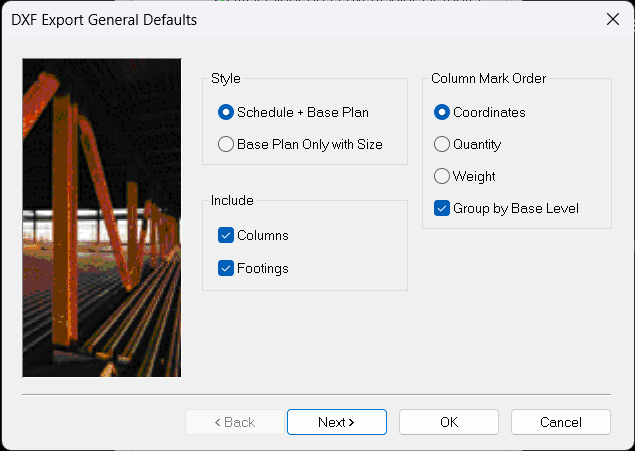Image resolution: width=635 pixels, height=451 pixels.
Task: Pick the Weight column mark order
Action: pyautogui.click(x=441, y=176)
